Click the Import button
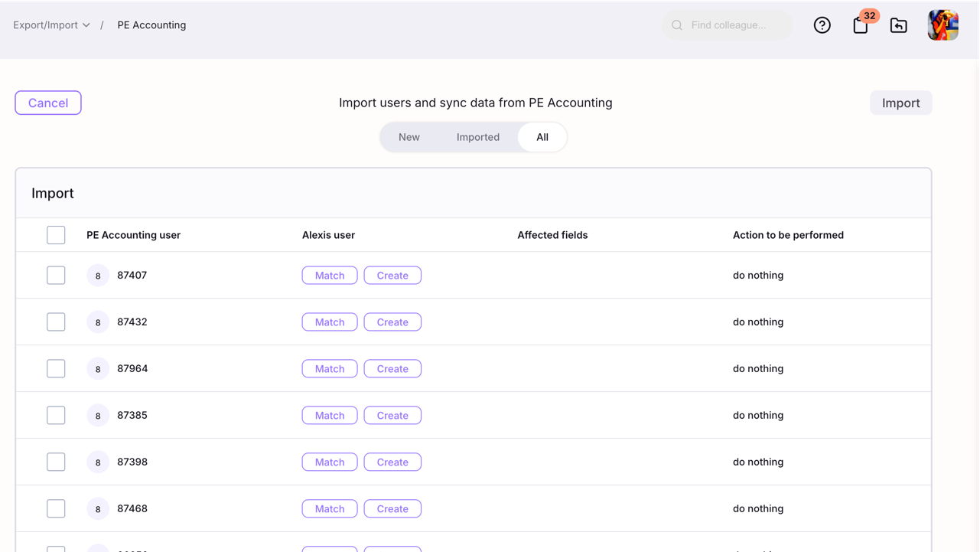 pyautogui.click(x=900, y=103)
